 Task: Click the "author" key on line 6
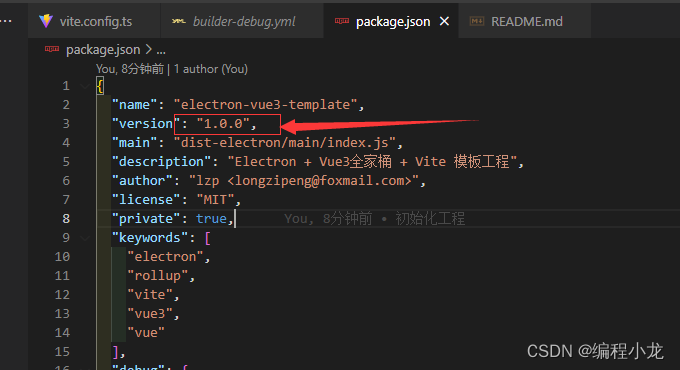142,180
